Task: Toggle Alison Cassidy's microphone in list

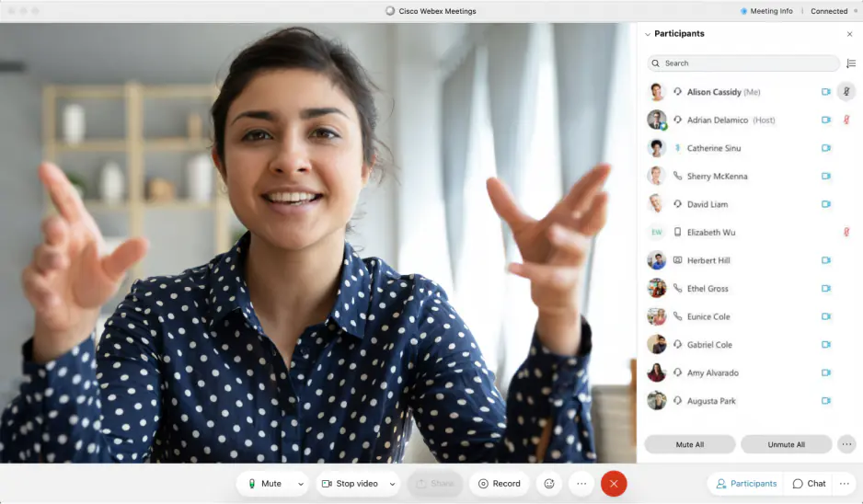Action: pos(846,92)
